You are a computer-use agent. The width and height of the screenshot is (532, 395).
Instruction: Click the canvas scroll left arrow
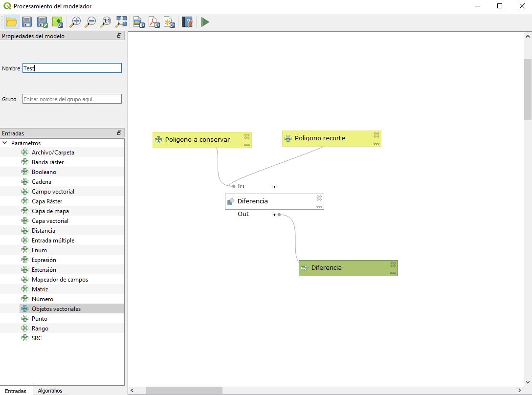point(133,390)
